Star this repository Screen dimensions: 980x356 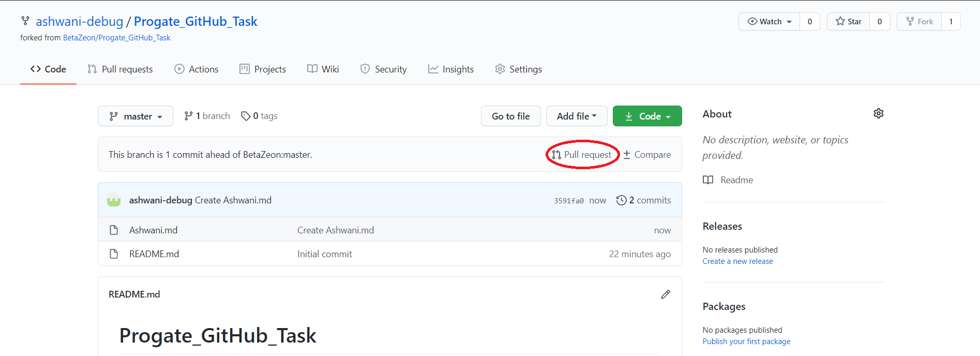click(x=848, y=22)
